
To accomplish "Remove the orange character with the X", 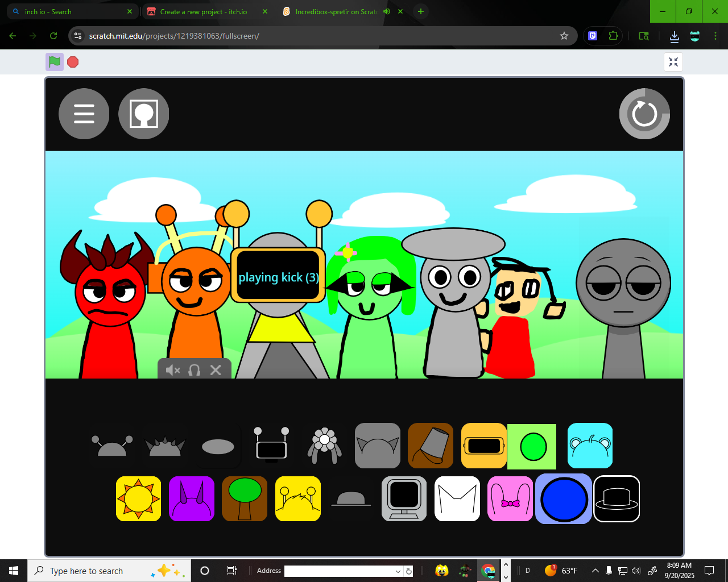I will click(x=216, y=370).
